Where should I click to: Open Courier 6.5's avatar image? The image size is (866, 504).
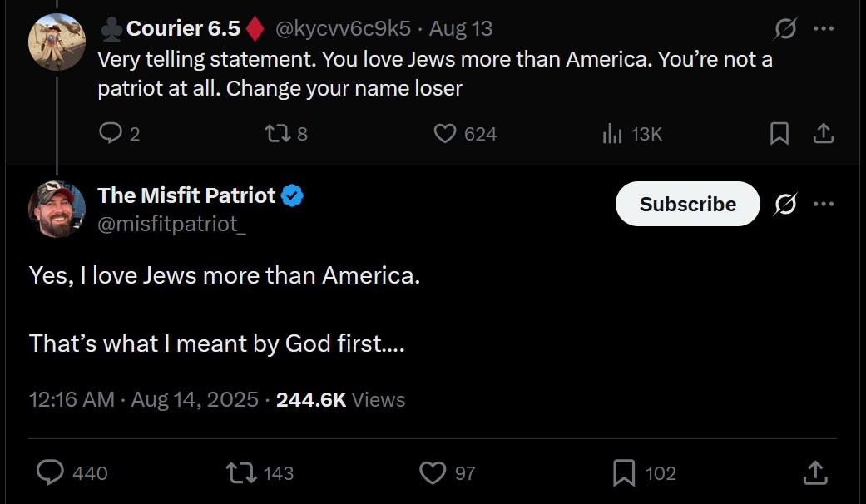pos(57,42)
